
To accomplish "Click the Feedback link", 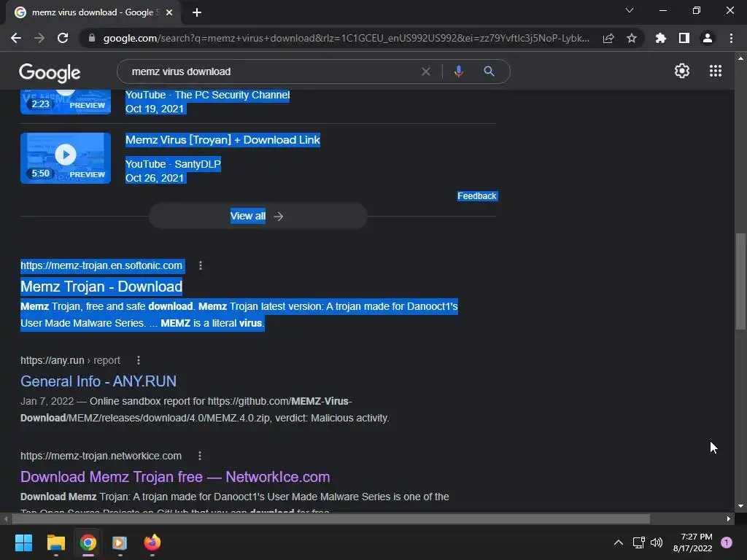I will click(x=477, y=195).
